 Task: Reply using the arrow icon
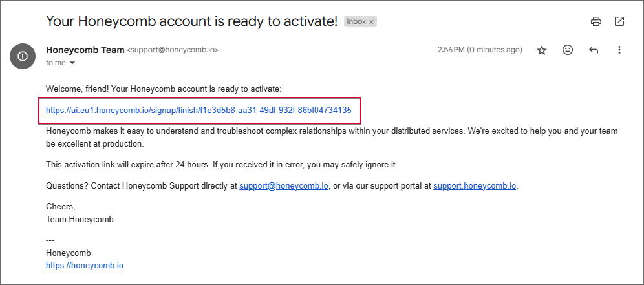pyautogui.click(x=594, y=50)
